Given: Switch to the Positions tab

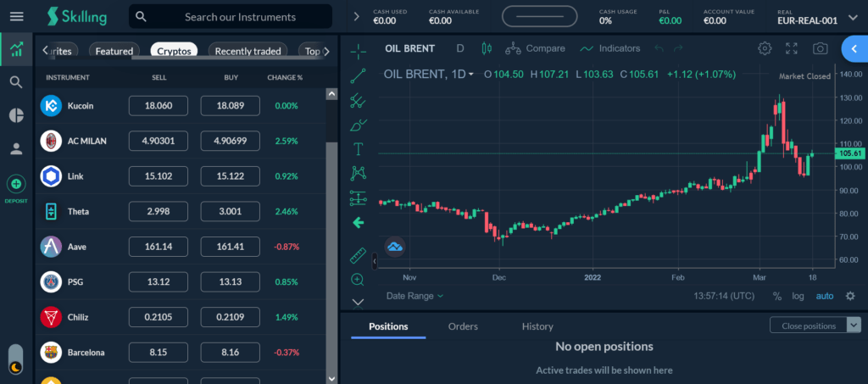Looking at the screenshot, I should (x=388, y=326).
